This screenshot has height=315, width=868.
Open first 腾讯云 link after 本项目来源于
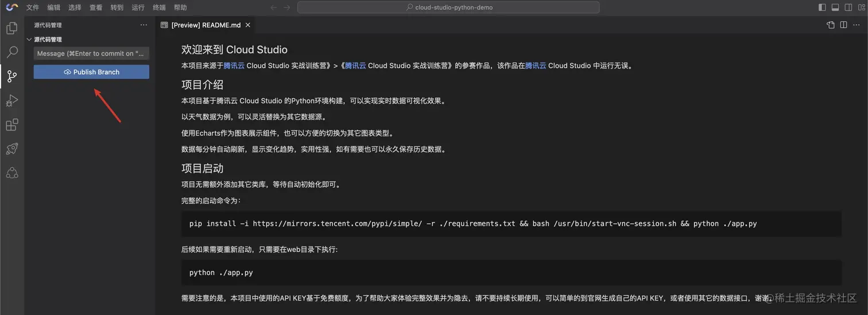pos(234,66)
